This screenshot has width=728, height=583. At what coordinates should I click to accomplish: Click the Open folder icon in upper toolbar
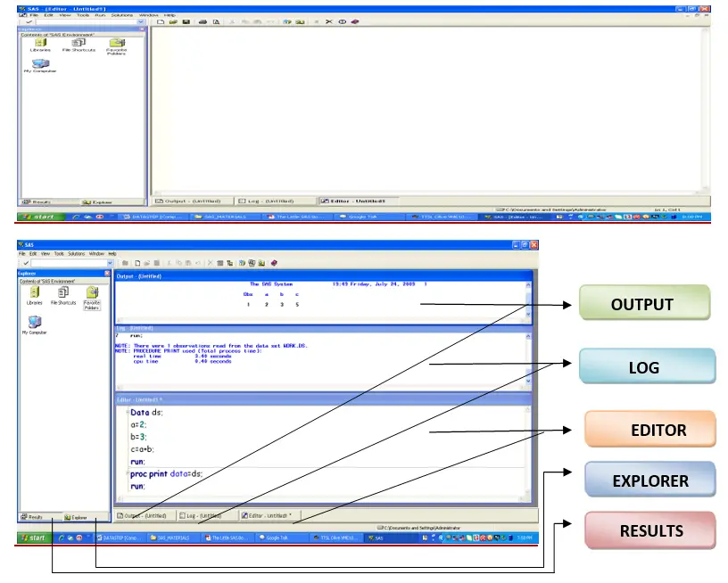pos(172,21)
